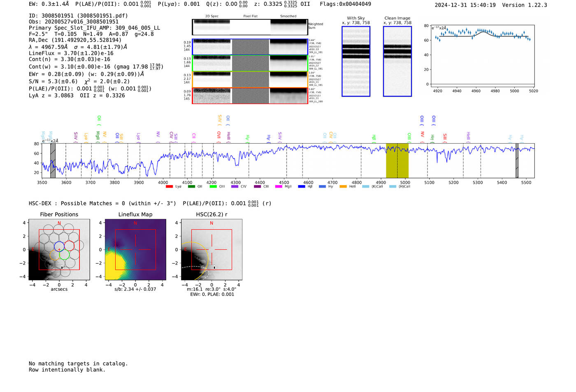Select the blue-bordered 2D spectrum row
The height and width of the screenshot is (392, 576).
[x=250, y=47]
